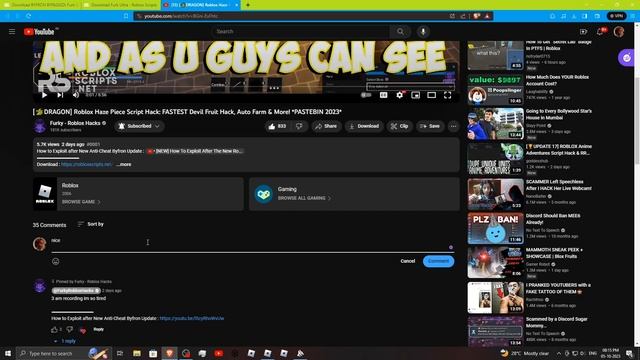Switch to 'Download Furk Ultra' browser tab

click(x=120, y=5)
